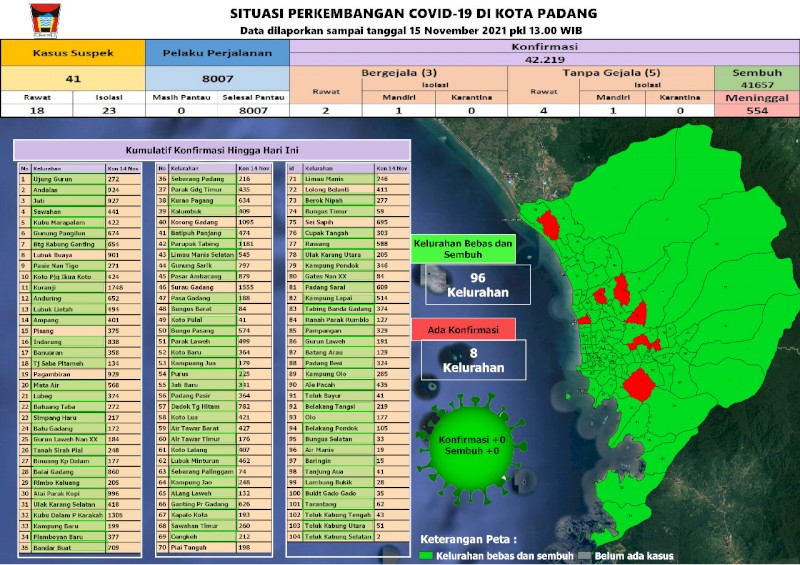The height and width of the screenshot is (565, 800).
Task: Select the 'Andalas' row in the table
Action: [x=80, y=190]
